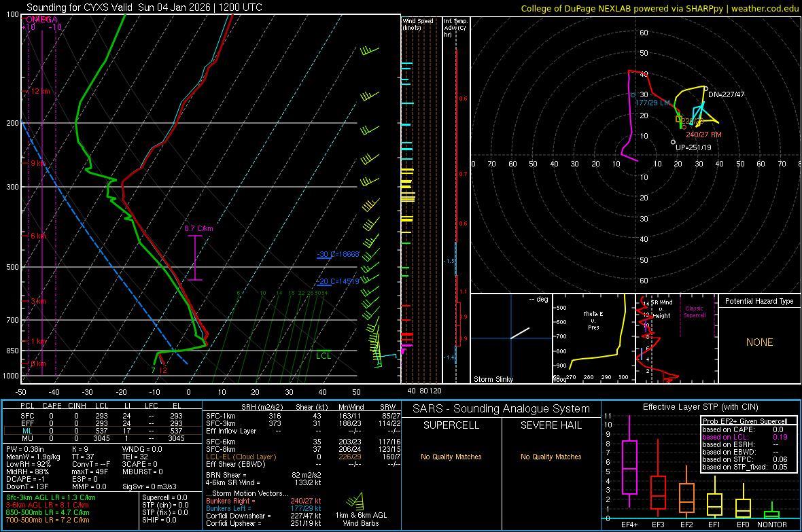Click the Inf. Temp. Adv. panel header
Image resolution: width=802 pixels, height=532 pixels.
point(455,28)
